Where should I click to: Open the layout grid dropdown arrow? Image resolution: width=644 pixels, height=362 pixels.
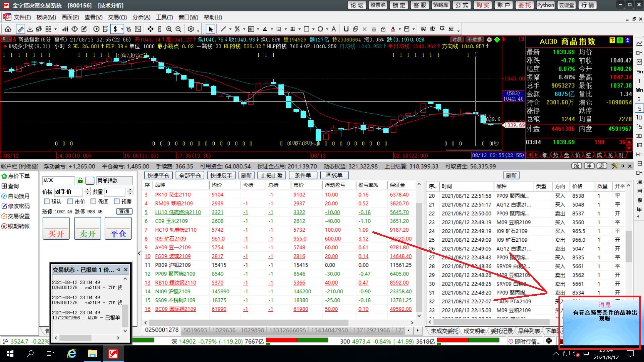point(56,29)
